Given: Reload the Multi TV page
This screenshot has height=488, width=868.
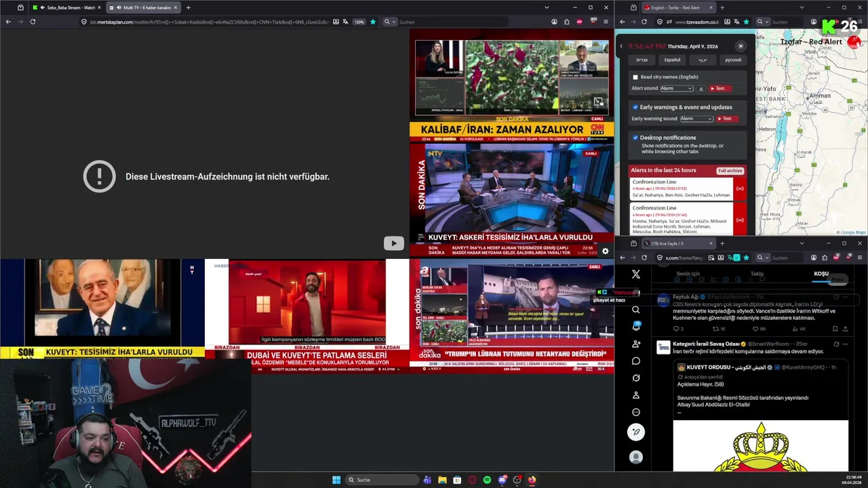Looking at the screenshot, I should coord(33,22).
